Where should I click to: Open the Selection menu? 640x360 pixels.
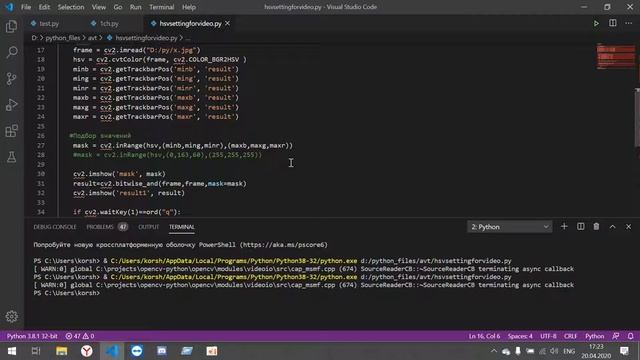(71, 7)
